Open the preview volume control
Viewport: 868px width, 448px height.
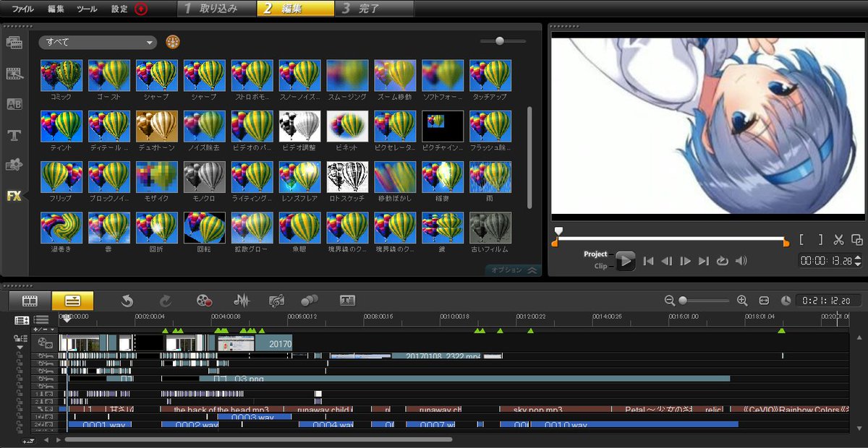click(x=741, y=261)
